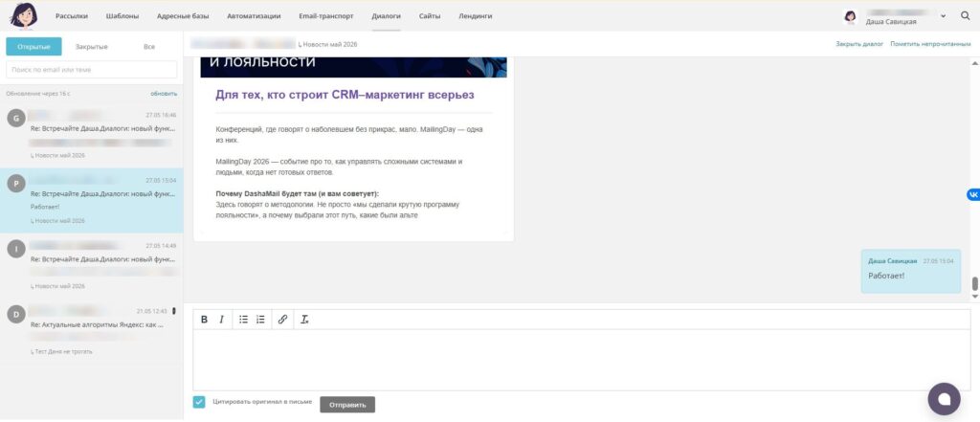Open the search magnifier in header
The image size is (980, 422).
coord(966,16)
